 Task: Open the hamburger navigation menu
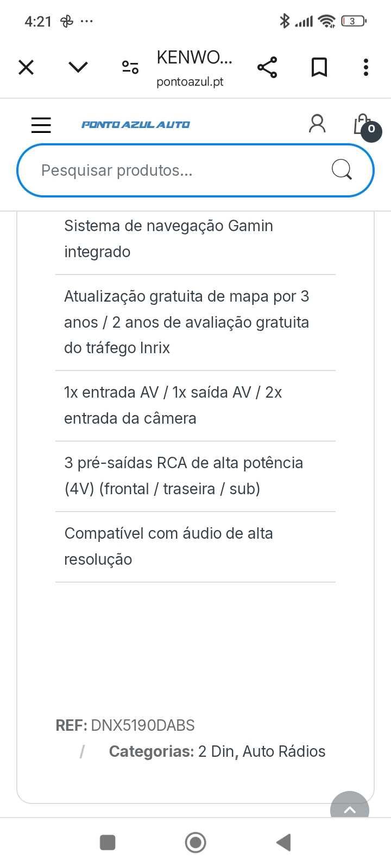click(x=41, y=125)
